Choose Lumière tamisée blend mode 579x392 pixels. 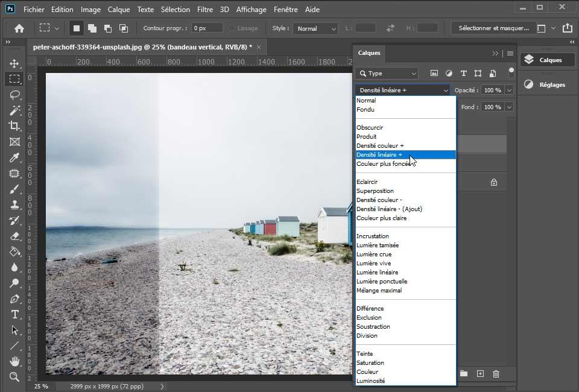pyautogui.click(x=406, y=245)
